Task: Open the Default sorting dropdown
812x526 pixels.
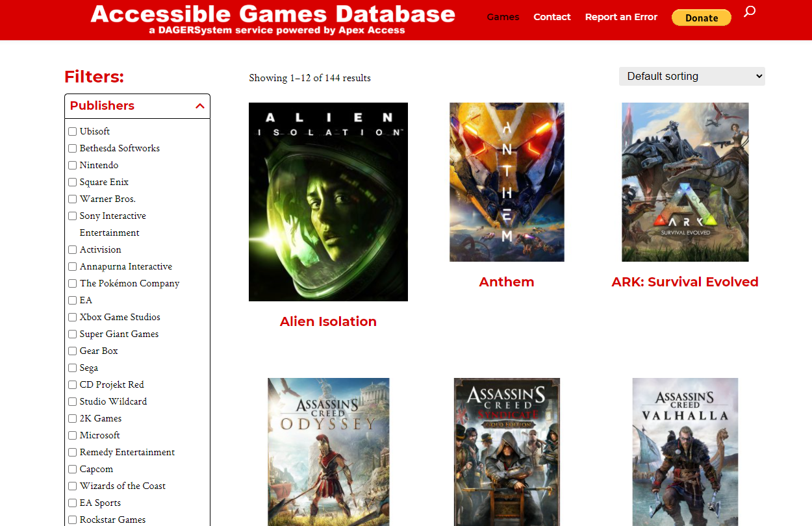Action: (691, 76)
